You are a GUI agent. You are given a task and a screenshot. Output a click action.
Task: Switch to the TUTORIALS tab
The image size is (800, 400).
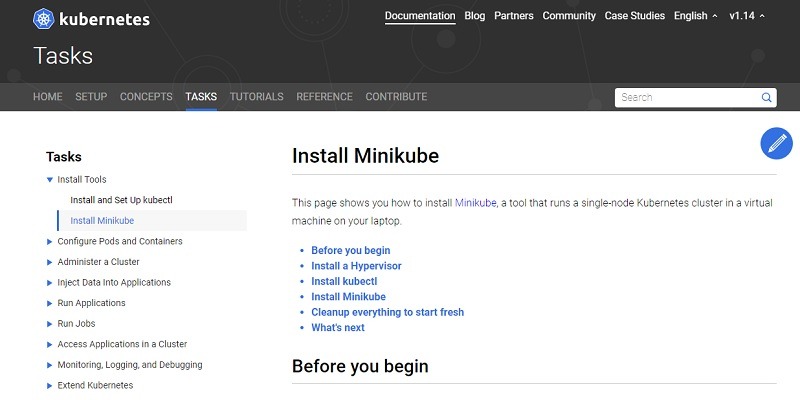point(256,96)
